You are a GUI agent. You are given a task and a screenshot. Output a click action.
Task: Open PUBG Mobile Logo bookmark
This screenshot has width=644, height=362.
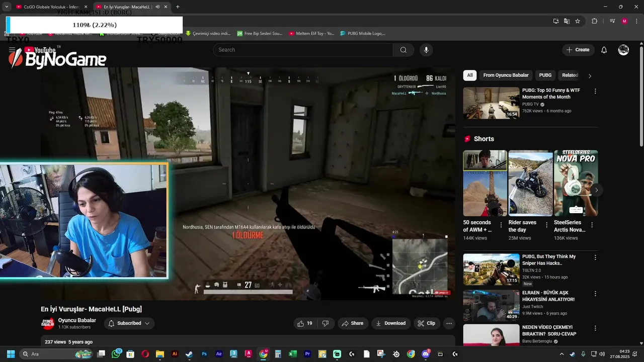click(363, 34)
